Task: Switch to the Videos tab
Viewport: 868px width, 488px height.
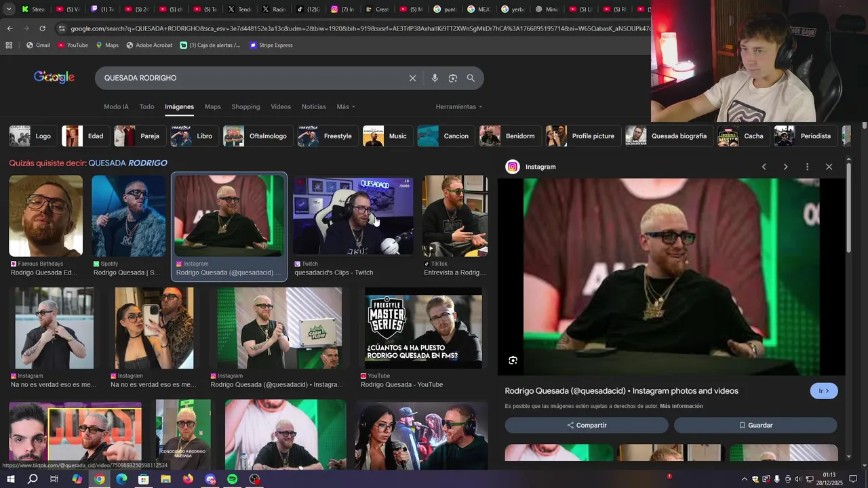Action: [281, 106]
